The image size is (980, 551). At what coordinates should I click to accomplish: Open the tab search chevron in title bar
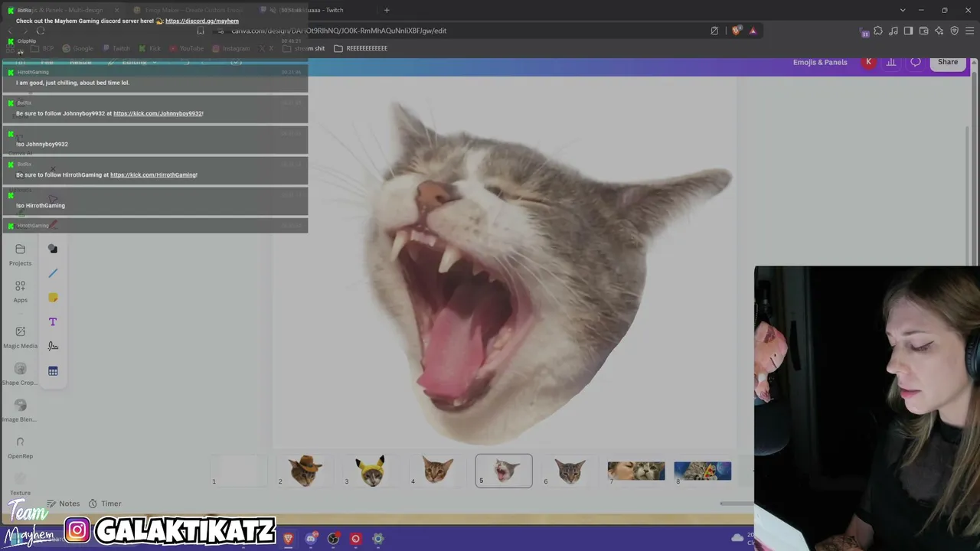coord(903,10)
